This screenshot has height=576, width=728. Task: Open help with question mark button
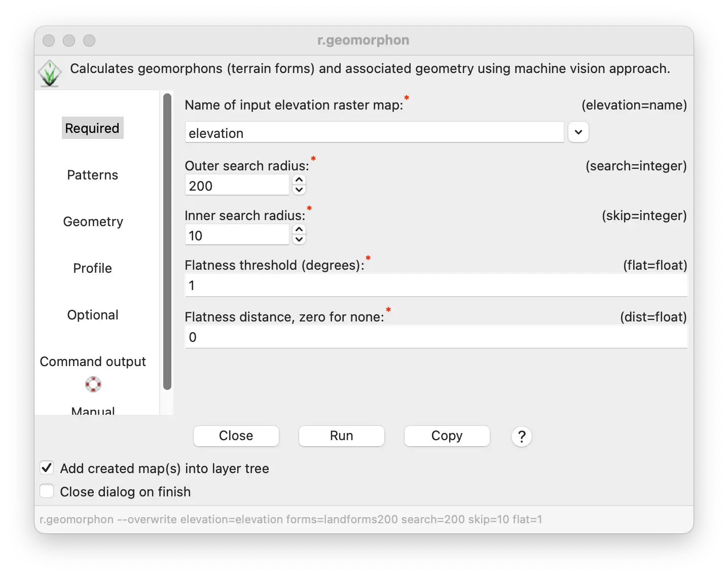point(522,436)
